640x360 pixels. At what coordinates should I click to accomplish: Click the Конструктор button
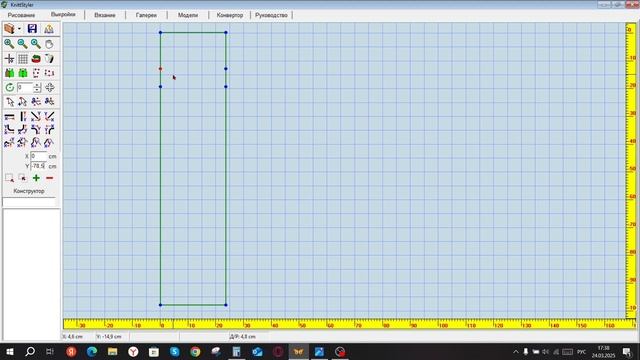[x=29, y=191]
